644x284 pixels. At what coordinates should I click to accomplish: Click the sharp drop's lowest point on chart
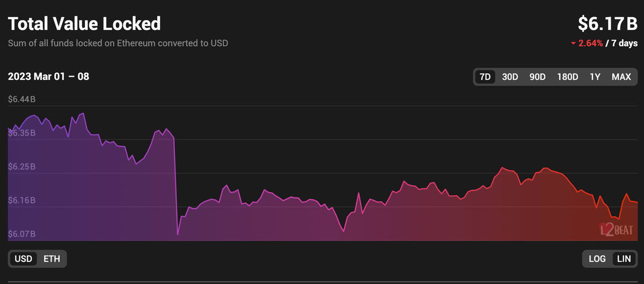(178, 235)
